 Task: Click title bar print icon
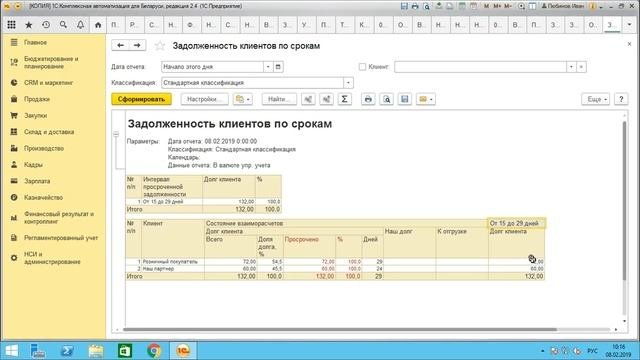pyautogui.click(x=415, y=6)
